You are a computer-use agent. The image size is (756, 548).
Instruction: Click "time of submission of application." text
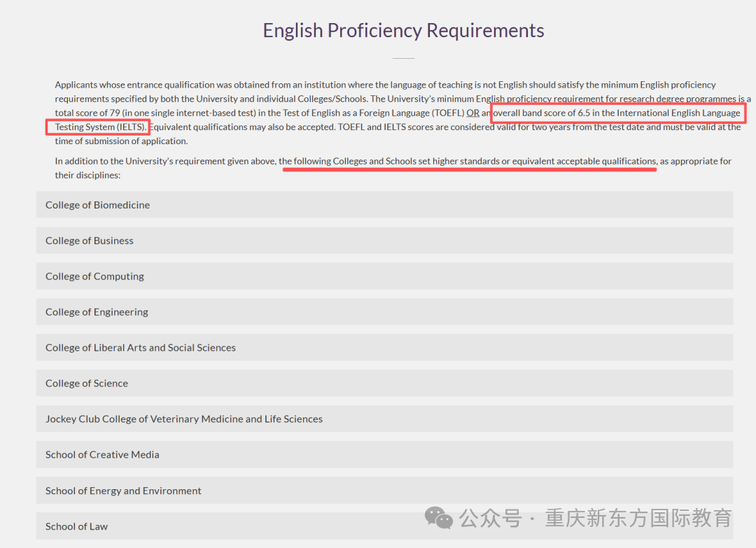pos(122,141)
